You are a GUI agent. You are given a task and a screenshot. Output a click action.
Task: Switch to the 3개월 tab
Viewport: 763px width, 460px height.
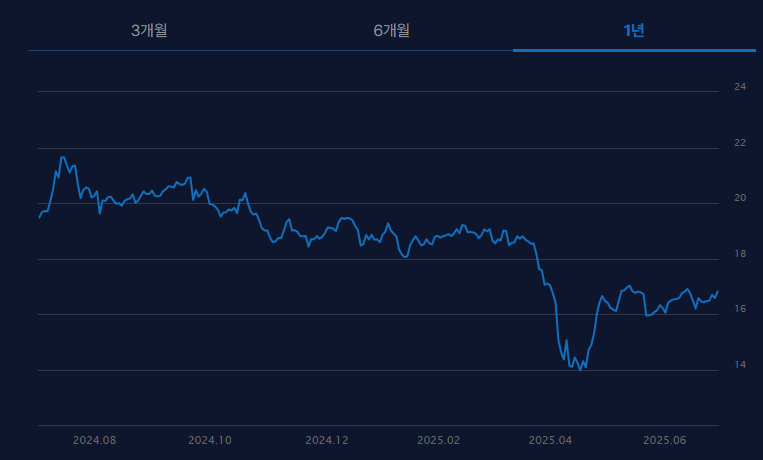pyautogui.click(x=149, y=30)
